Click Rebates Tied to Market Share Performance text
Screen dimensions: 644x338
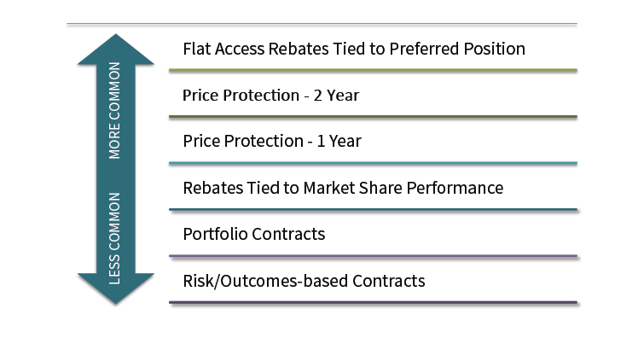click(343, 188)
